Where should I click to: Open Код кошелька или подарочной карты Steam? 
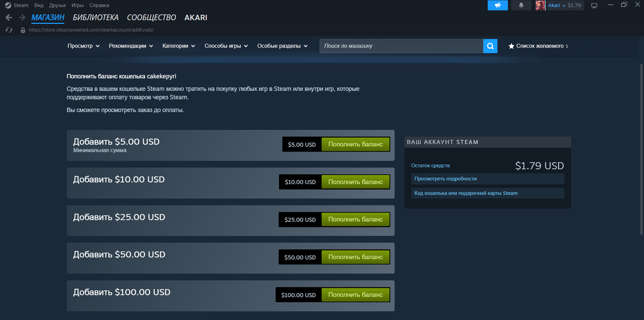coord(488,193)
